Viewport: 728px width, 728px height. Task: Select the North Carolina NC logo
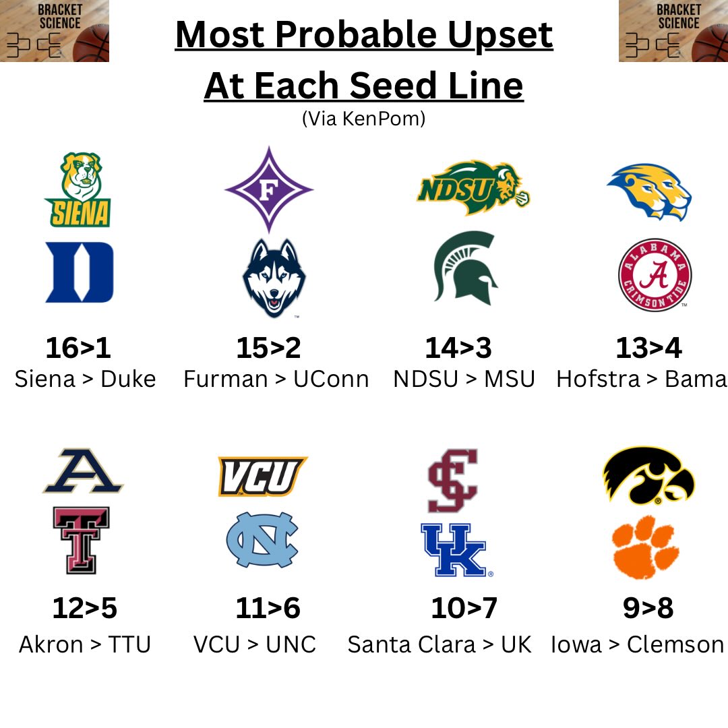262,539
